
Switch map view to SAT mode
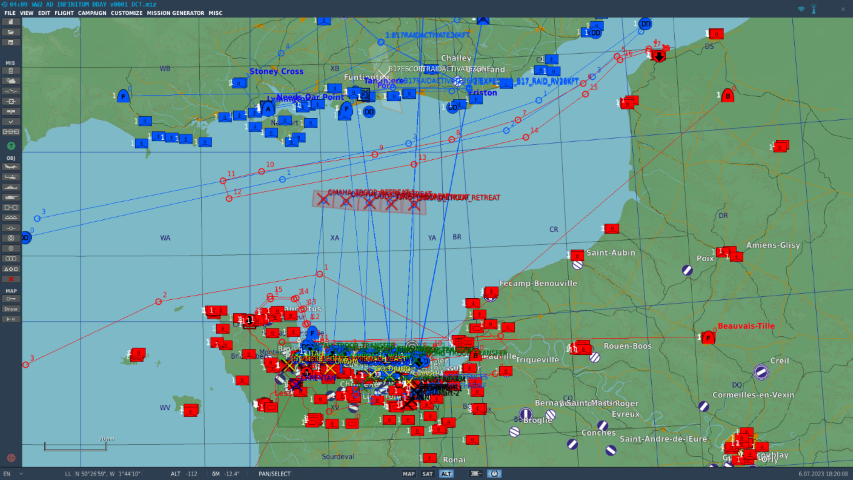[x=427, y=473]
